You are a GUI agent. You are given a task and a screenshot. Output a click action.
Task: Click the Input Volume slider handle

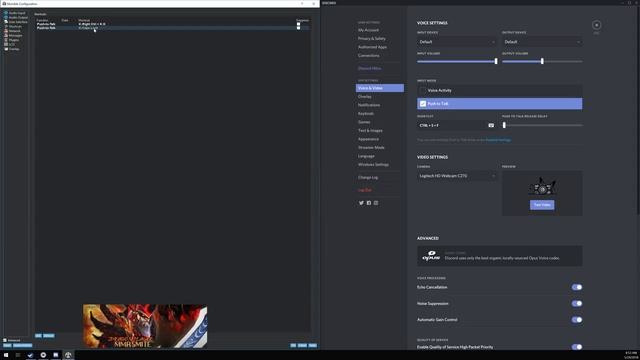point(496,61)
